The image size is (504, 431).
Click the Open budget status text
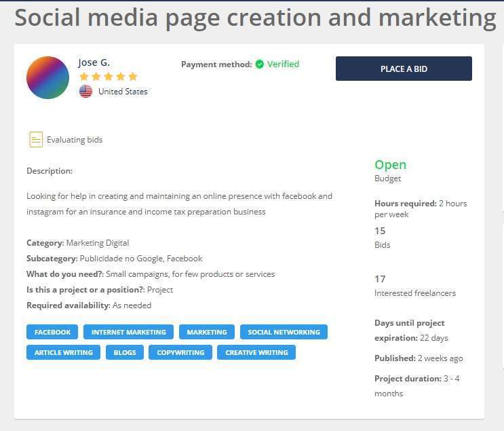(390, 165)
